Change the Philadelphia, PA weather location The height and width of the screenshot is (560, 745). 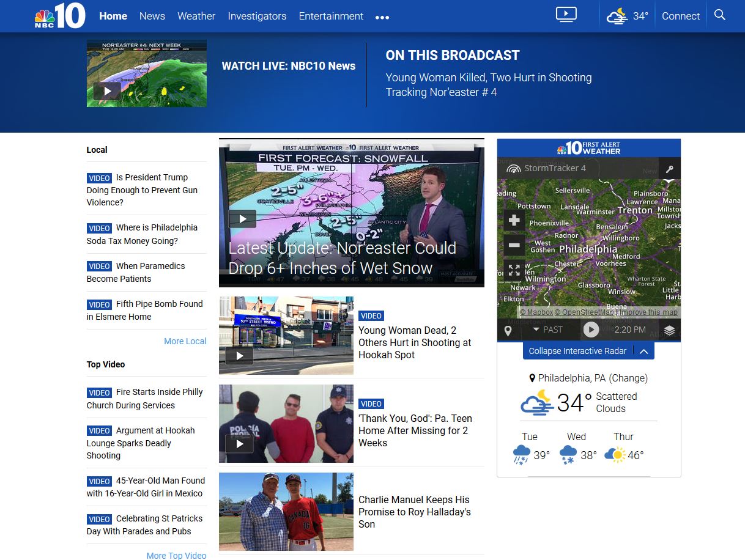(x=628, y=378)
